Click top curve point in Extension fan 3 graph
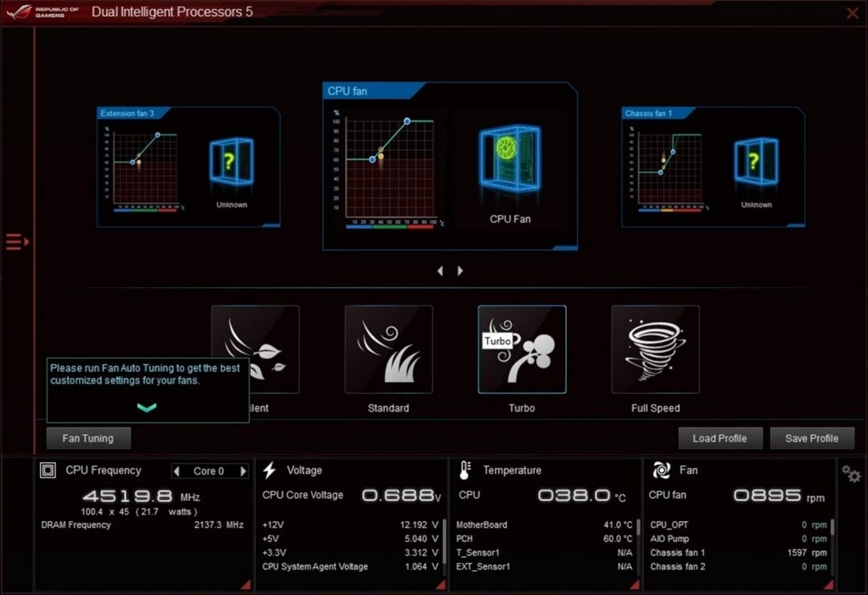This screenshot has width=868, height=595. click(158, 134)
